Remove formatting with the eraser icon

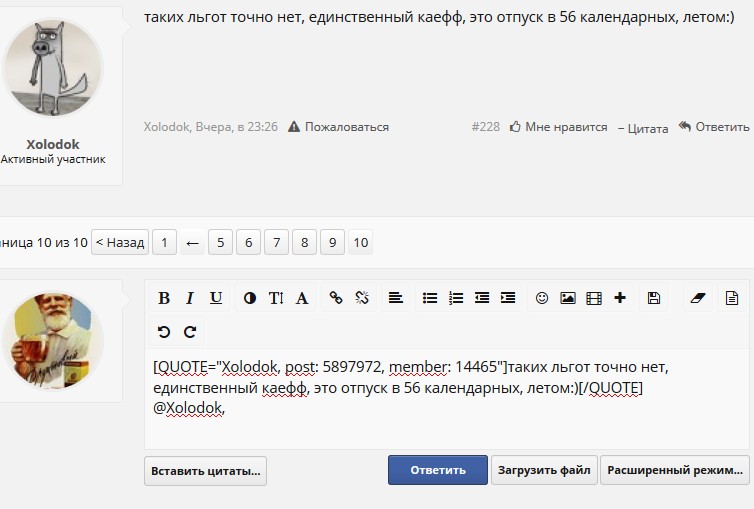[698, 298]
